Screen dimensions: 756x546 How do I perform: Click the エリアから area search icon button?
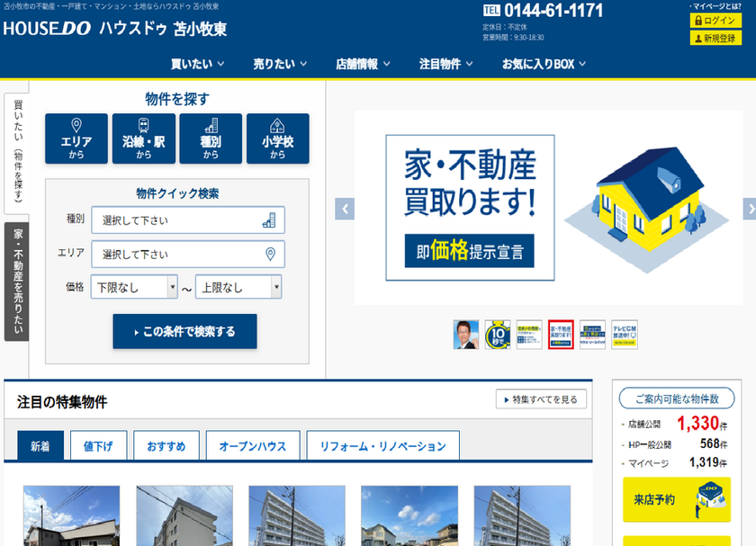pos(76,139)
